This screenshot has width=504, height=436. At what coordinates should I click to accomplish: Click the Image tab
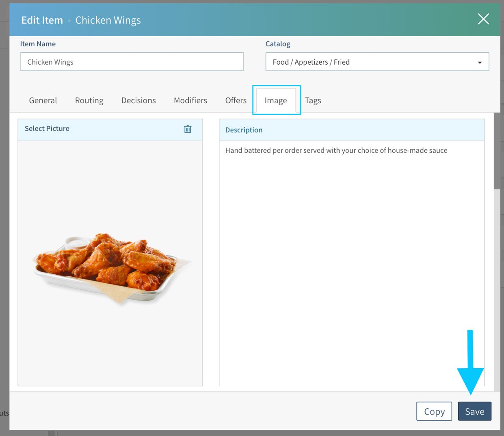276,100
